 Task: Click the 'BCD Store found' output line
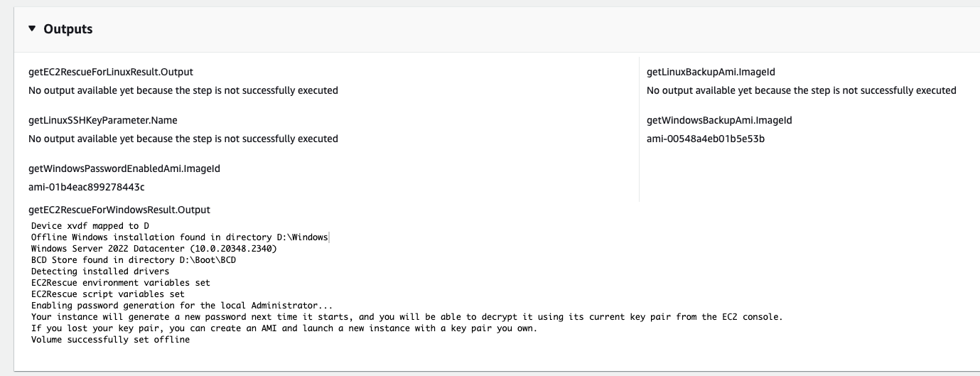tap(134, 260)
